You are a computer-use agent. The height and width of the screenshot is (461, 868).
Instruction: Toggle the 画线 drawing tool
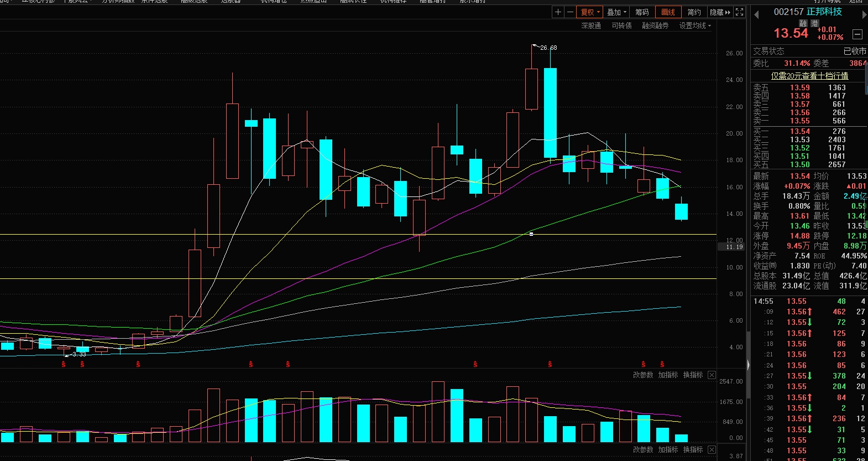pos(668,12)
